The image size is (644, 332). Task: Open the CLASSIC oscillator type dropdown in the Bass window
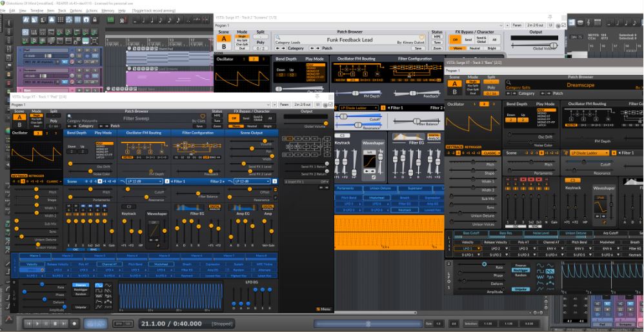pyautogui.click(x=491, y=153)
